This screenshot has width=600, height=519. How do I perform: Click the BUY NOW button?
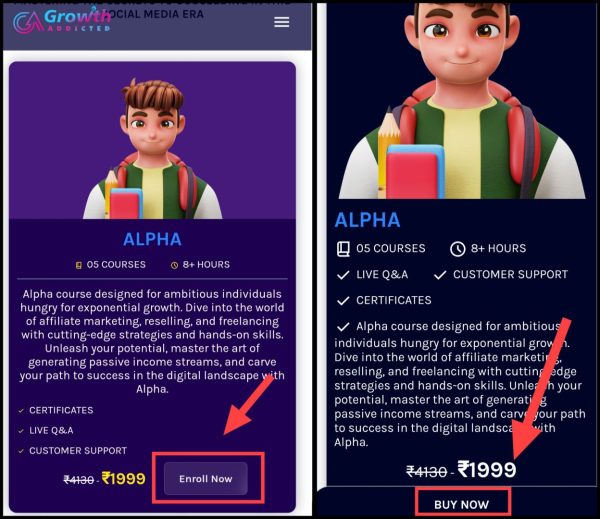(461, 504)
